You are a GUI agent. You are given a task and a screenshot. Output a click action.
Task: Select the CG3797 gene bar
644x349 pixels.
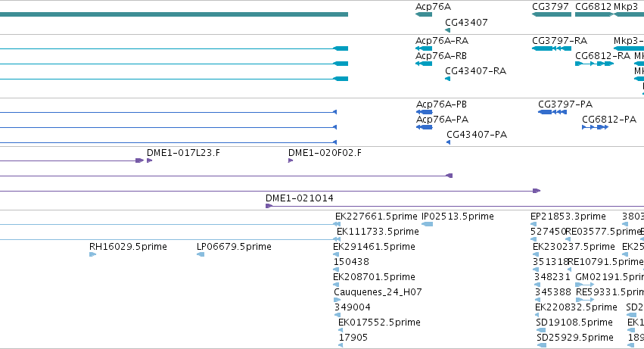click(x=552, y=14)
